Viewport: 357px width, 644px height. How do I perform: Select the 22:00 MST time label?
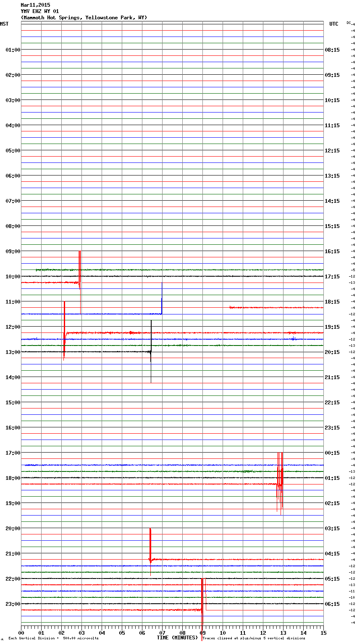[13, 579]
